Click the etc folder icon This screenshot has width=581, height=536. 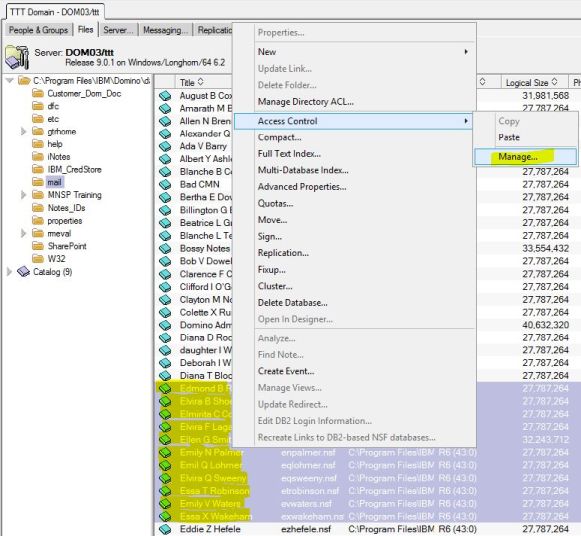pos(38,119)
